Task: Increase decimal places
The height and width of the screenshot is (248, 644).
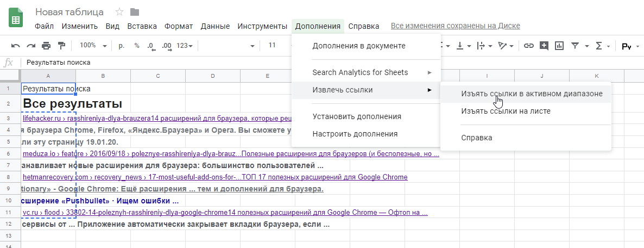Action: 166,46
